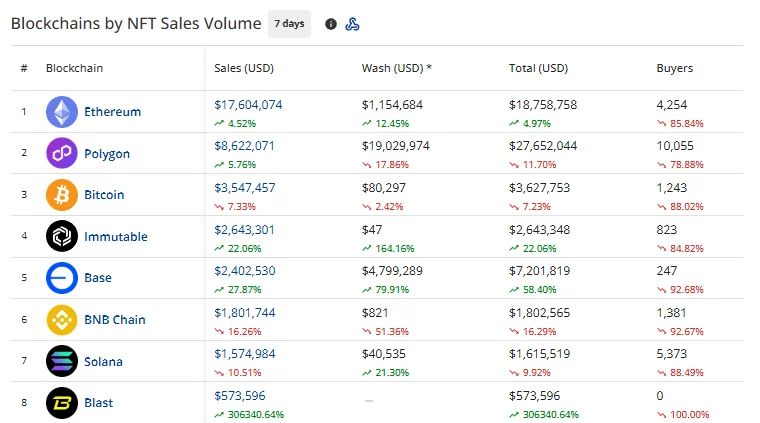Screen dimensions: 760x423
Task: Select BNB Chain buyers count 1,381
Action: tap(671, 313)
